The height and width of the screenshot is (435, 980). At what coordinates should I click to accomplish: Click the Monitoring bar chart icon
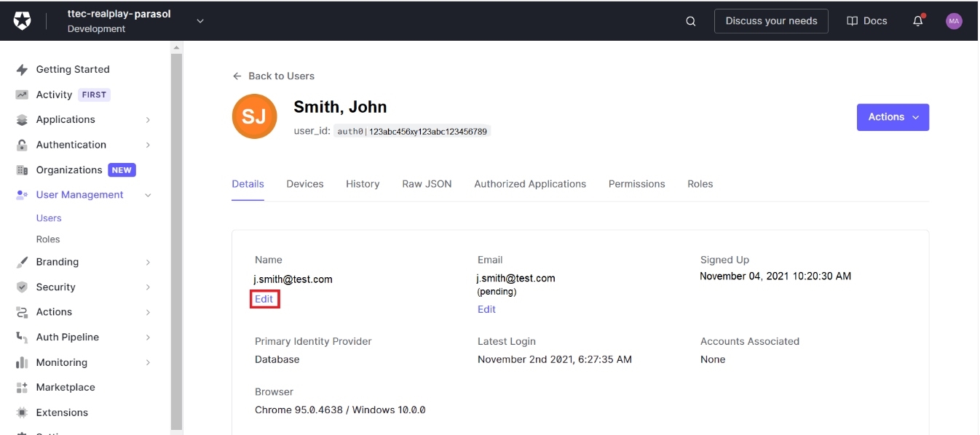click(22, 362)
